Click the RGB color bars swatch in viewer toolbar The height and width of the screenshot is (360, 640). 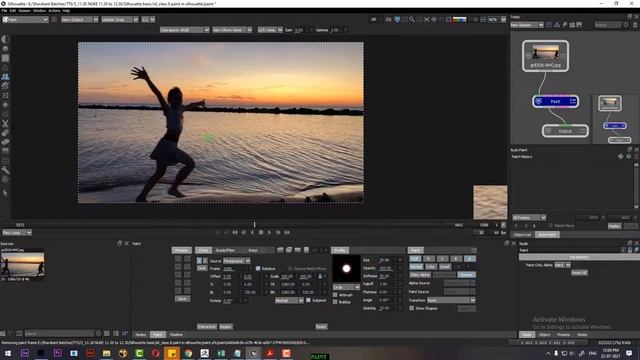tap(460, 19)
